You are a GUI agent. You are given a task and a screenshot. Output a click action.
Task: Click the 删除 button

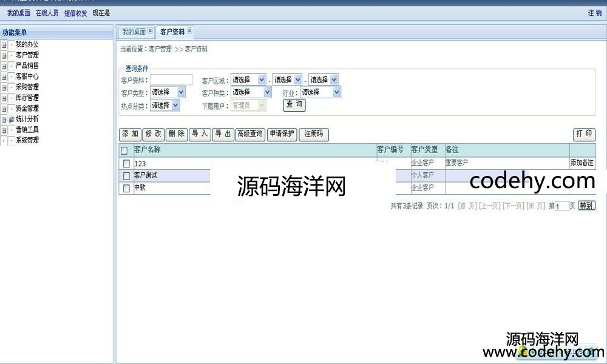pyautogui.click(x=177, y=134)
